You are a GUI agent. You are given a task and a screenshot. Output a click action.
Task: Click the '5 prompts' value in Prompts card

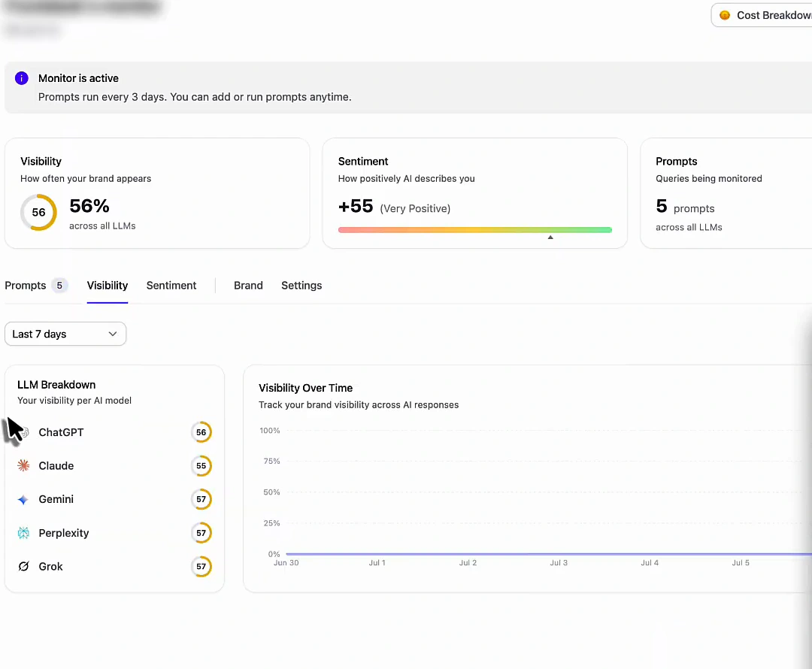pos(685,207)
